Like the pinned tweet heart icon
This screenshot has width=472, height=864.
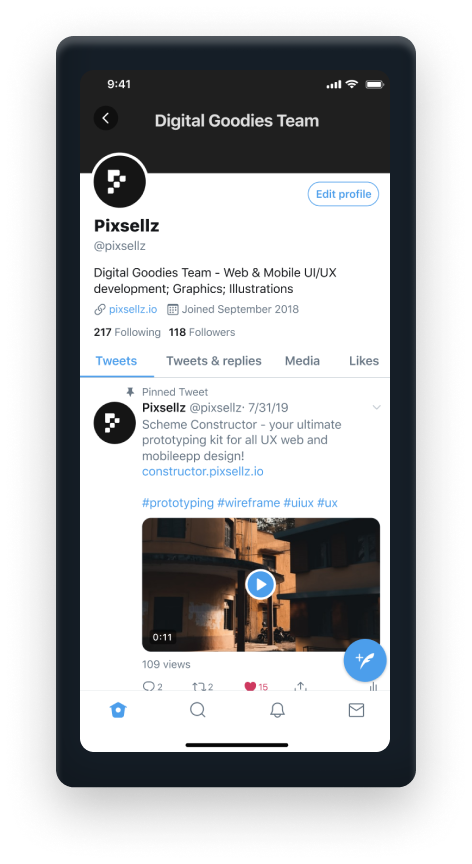[251, 686]
